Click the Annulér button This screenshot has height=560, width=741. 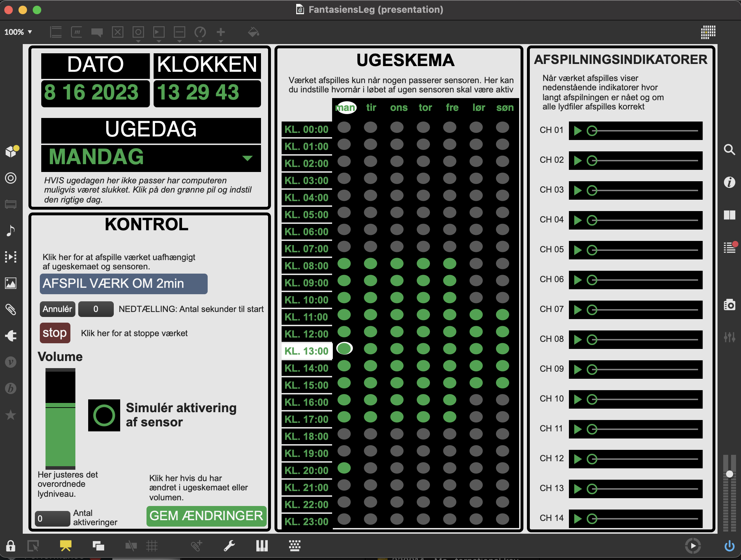57,309
